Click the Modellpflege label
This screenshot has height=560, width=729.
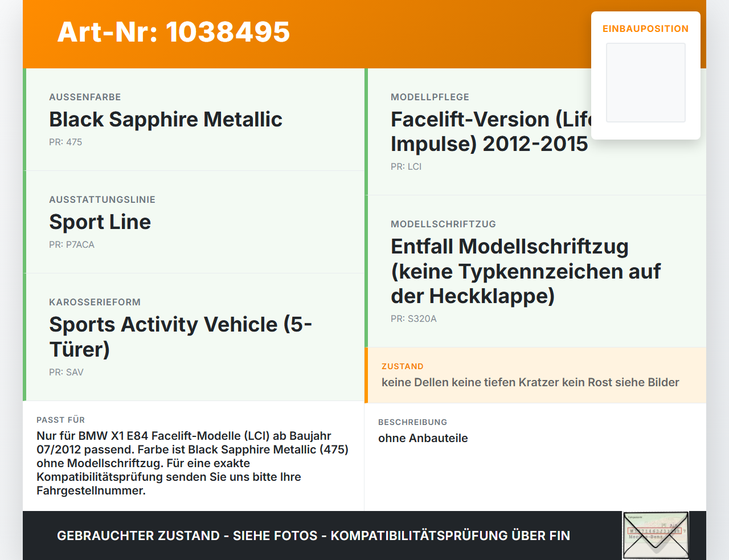tap(430, 97)
